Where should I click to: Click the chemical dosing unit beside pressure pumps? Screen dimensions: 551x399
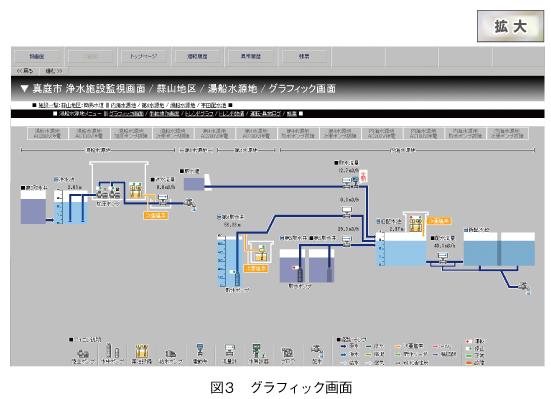pos(136,191)
